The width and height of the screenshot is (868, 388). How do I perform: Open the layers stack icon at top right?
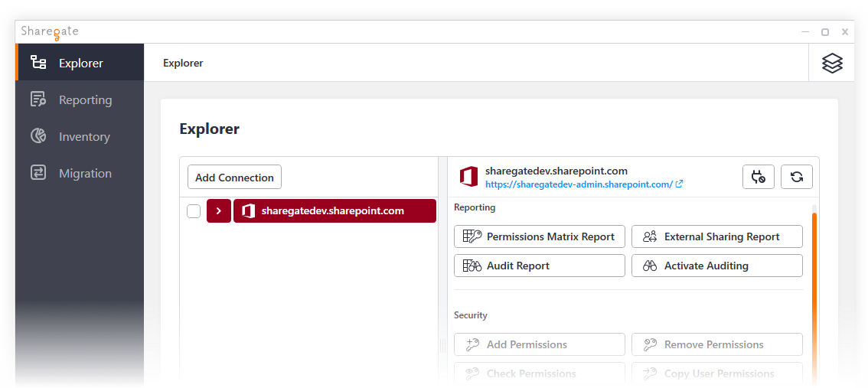click(x=832, y=63)
